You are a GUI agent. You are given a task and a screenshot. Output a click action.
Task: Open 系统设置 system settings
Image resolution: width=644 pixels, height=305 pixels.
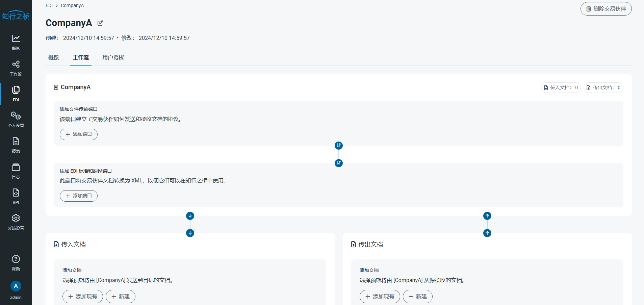(x=16, y=222)
